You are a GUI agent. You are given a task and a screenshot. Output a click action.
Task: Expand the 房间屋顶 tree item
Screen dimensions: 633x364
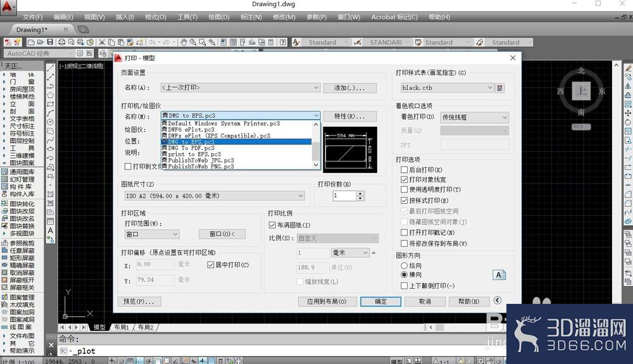pyautogui.click(x=4, y=89)
